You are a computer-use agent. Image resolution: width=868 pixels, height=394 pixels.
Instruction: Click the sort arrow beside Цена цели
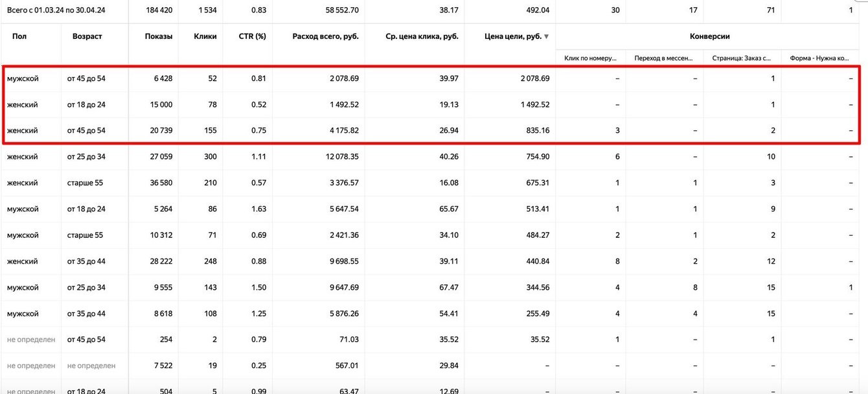pyautogui.click(x=547, y=37)
